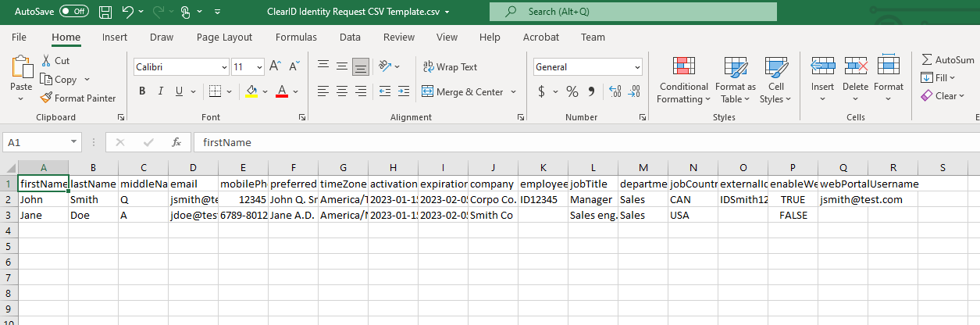980x325 pixels.
Task: Click the Center align icon
Action: [x=341, y=91]
